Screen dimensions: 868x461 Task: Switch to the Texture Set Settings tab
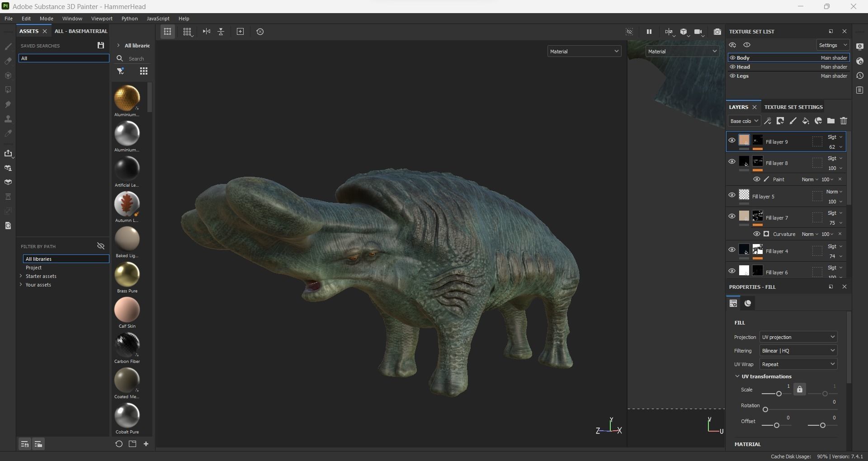click(x=793, y=107)
